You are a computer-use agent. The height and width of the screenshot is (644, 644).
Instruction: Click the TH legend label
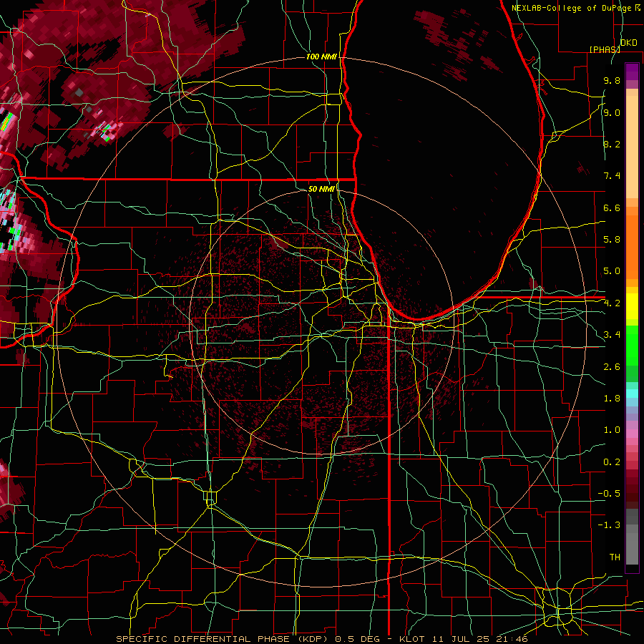615,557
